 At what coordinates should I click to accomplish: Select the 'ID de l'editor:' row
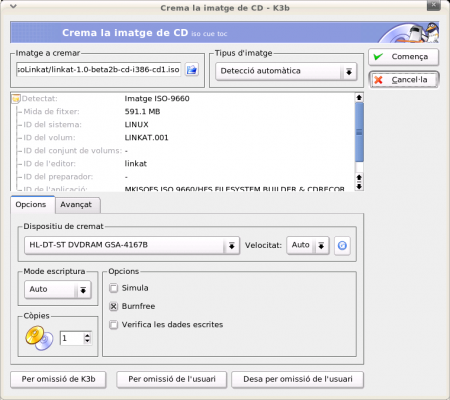click(x=183, y=164)
